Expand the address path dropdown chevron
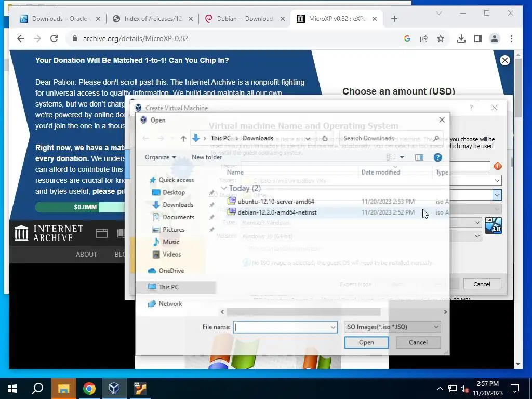 tap(308, 138)
